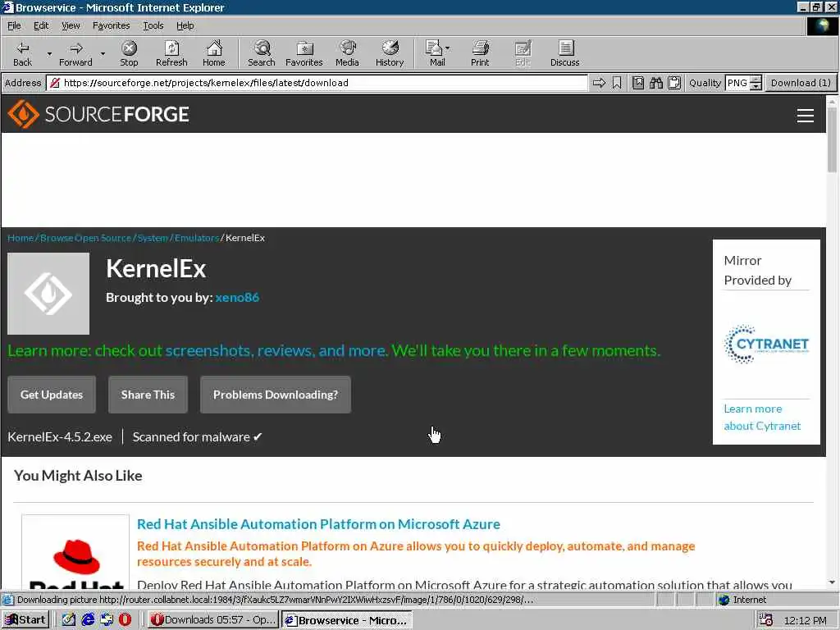The image size is (840, 630).
Task: Click the Discuss toolbar icon
Action: (x=564, y=53)
